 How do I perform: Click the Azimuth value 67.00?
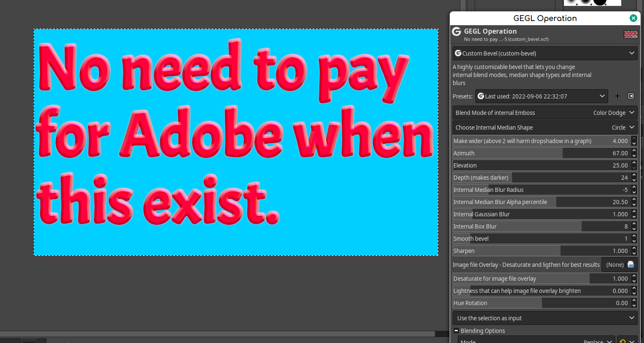620,153
